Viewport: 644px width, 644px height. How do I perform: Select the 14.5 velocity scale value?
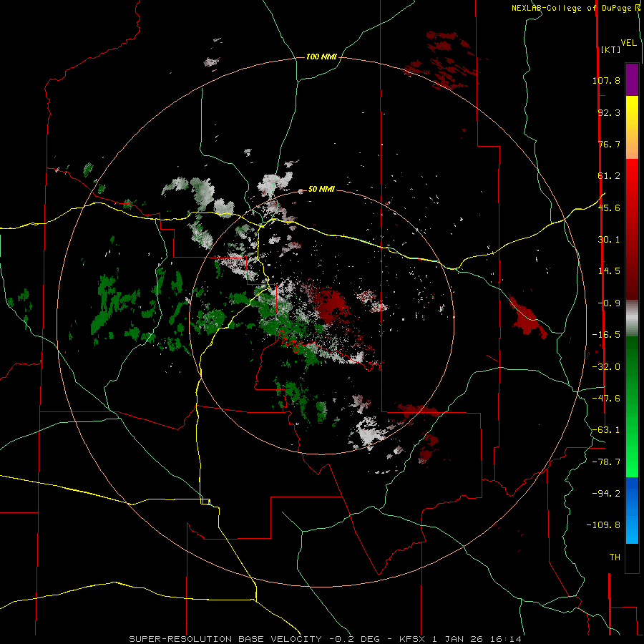pyautogui.click(x=609, y=271)
